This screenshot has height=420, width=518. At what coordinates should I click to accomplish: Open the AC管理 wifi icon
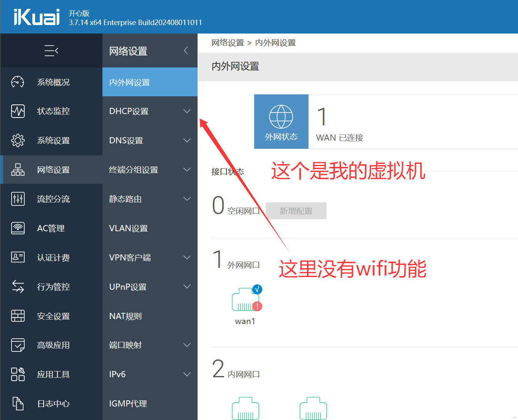[x=18, y=228]
